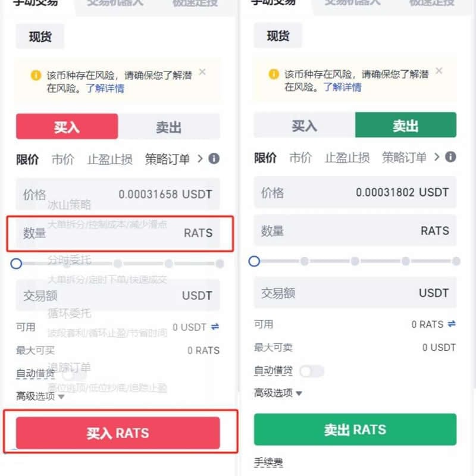Toggle 自动借贷 switch in the sell panel
This screenshot has width=476, height=476.
click(311, 371)
